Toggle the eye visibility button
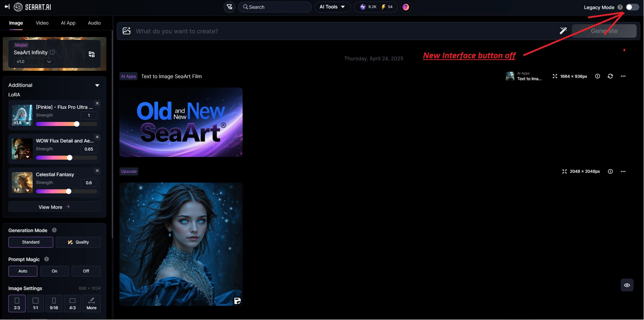 tap(627, 285)
